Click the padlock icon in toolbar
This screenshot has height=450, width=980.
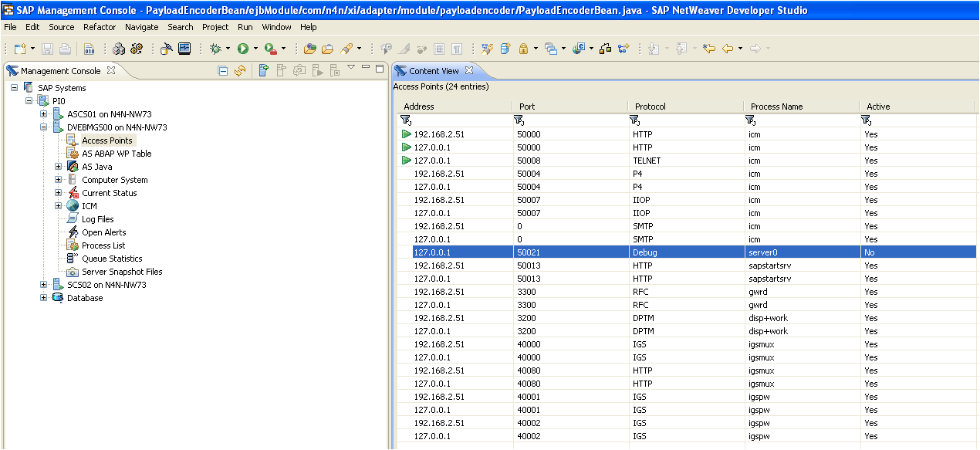click(x=523, y=49)
